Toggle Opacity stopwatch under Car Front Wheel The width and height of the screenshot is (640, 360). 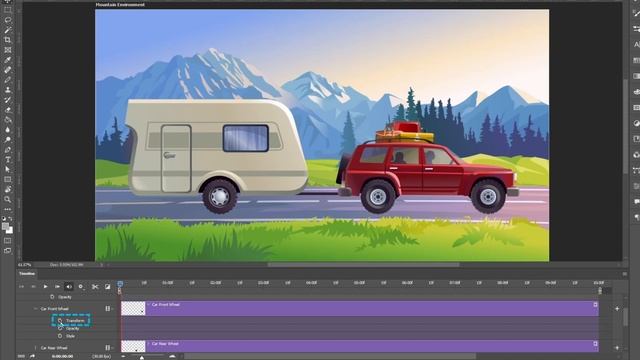coord(60,328)
